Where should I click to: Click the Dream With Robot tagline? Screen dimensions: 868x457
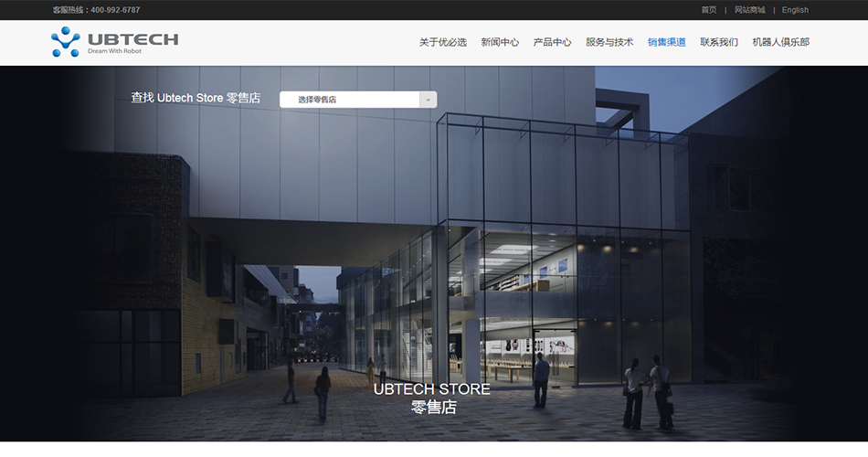pyautogui.click(x=114, y=51)
